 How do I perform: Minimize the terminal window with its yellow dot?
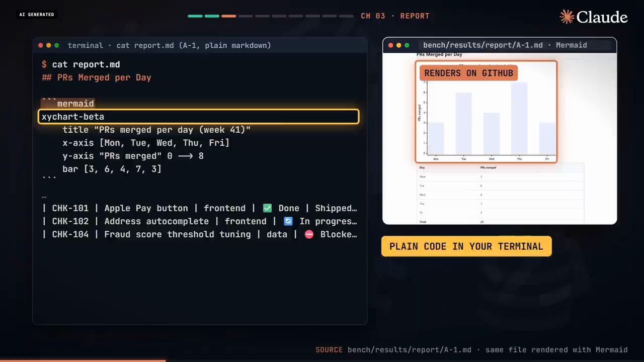pyautogui.click(x=49, y=45)
